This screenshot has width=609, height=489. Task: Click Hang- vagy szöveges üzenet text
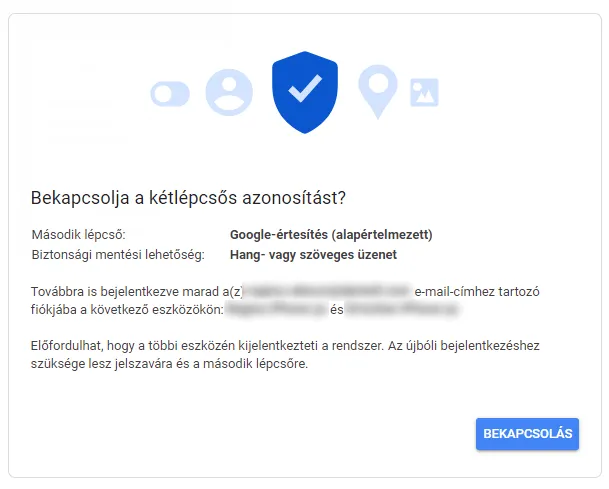tap(313, 254)
